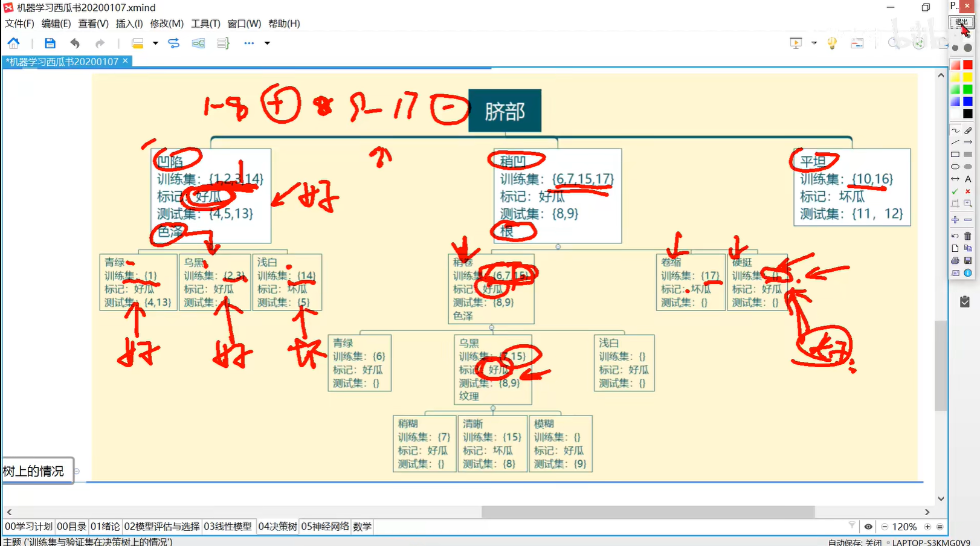Screen dimensions: 980x546
Task: Zoom in with the status bar plus button
Action: [x=927, y=527]
